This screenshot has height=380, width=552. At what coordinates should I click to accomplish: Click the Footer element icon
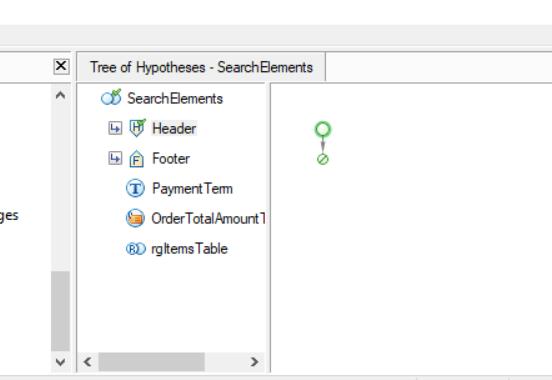(137, 158)
